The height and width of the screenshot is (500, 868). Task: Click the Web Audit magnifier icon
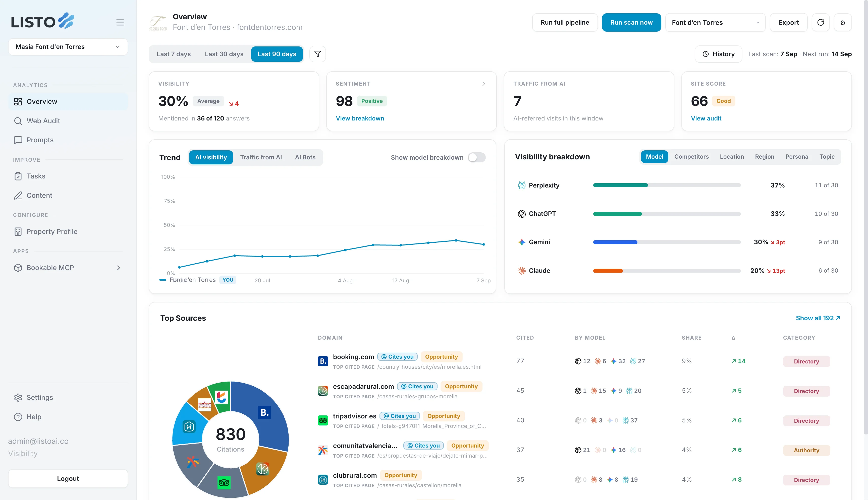[18, 121]
